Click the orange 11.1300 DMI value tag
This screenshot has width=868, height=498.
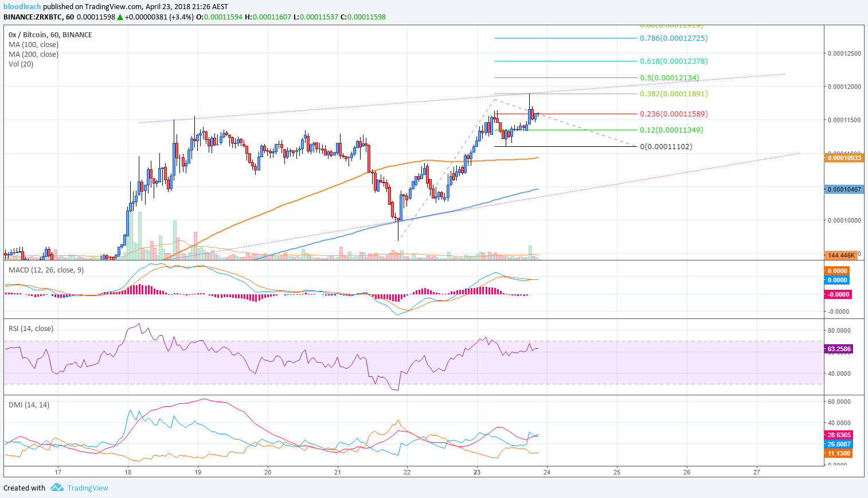(839, 453)
